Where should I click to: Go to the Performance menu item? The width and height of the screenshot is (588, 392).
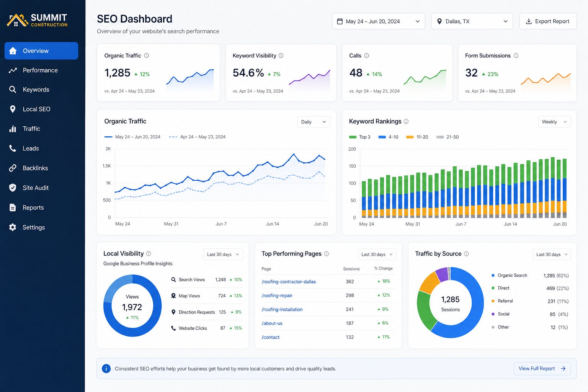point(41,70)
